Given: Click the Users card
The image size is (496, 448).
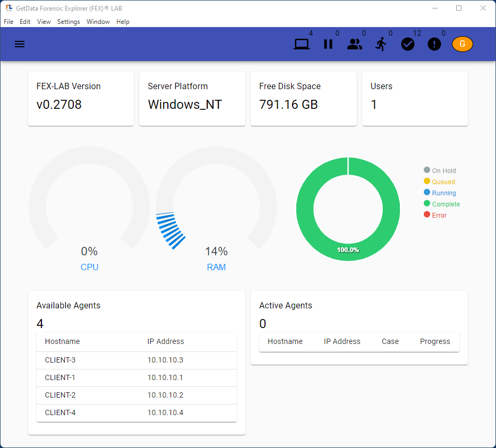Looking at the screenshot, I should (415, 99).
